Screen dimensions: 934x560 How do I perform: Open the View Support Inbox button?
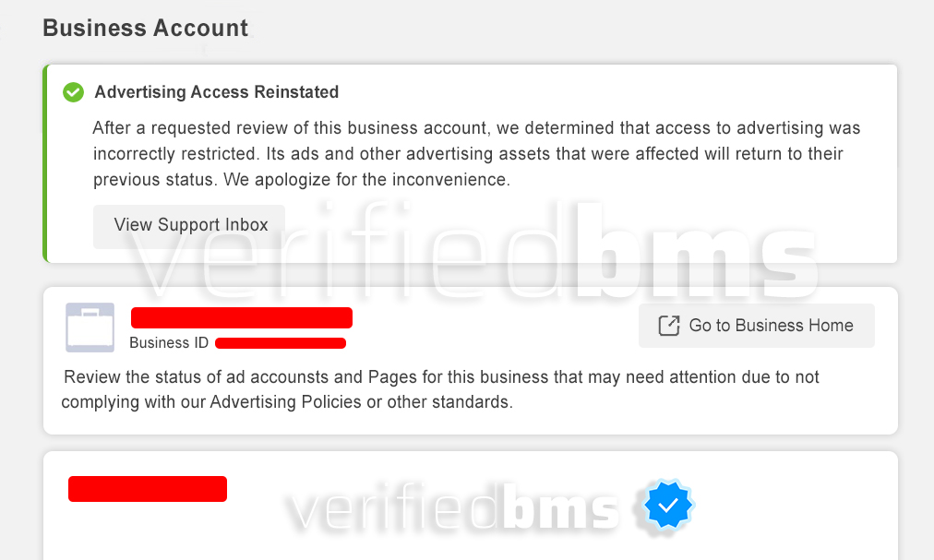pyautogui.click(x=189, y=226)
